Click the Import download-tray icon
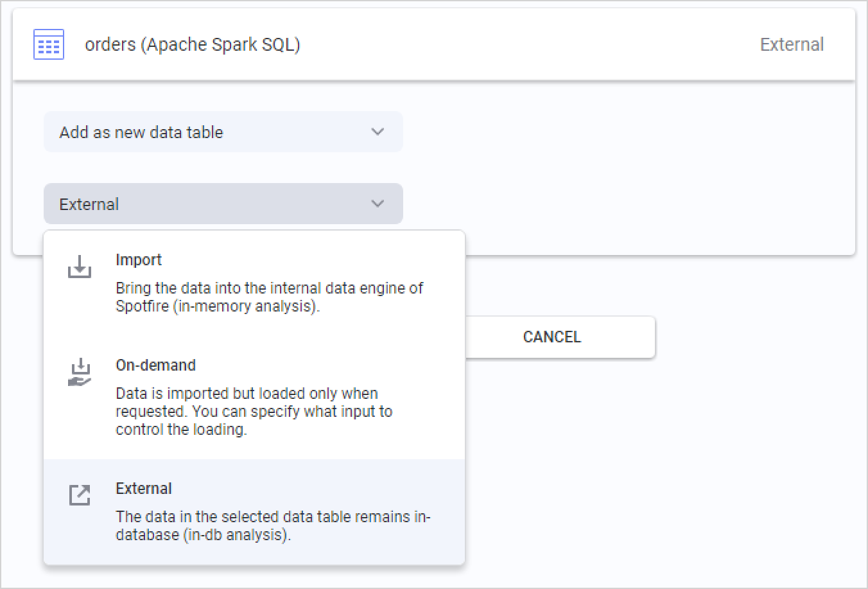The height and width of the screenshot is (589, 868). [x=80, y=267]
